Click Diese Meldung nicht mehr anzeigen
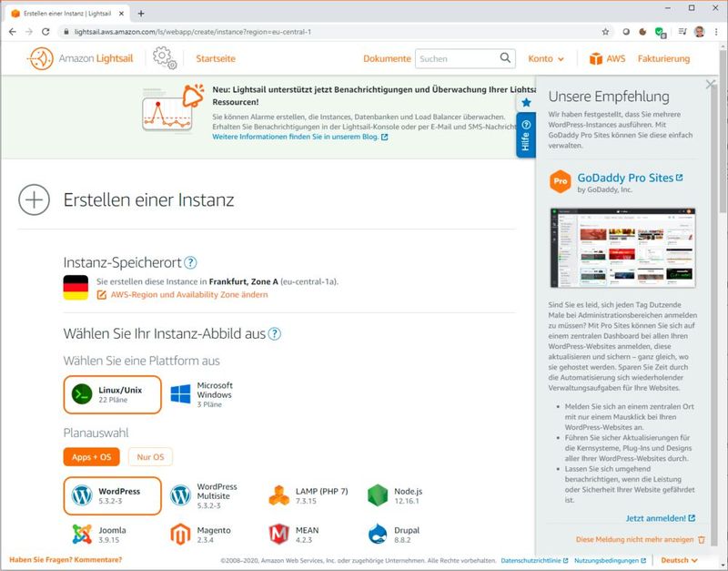Screen dimensions: 728x571 pyautogui.click(x=640, y=539)
